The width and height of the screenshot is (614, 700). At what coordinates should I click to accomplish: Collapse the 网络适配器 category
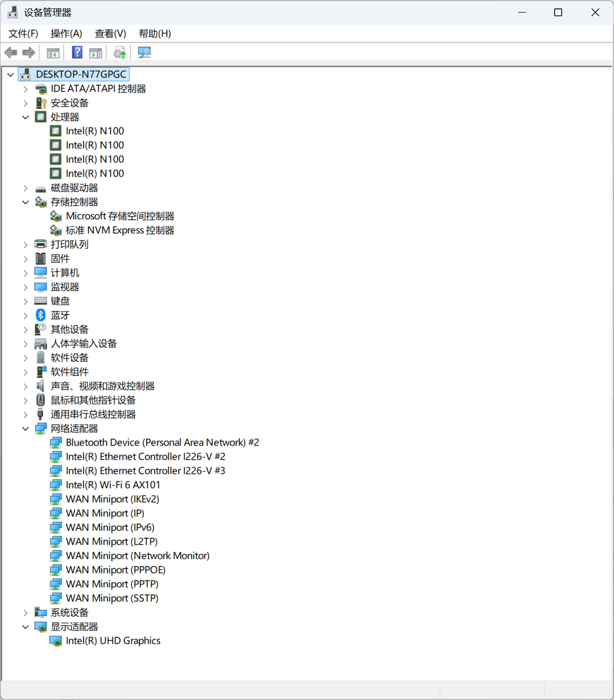pos(25,429)
